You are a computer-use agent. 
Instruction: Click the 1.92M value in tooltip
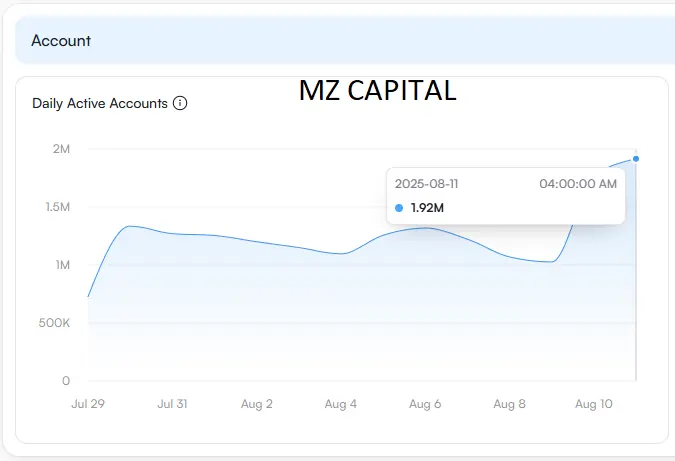(x=427, y=208)
